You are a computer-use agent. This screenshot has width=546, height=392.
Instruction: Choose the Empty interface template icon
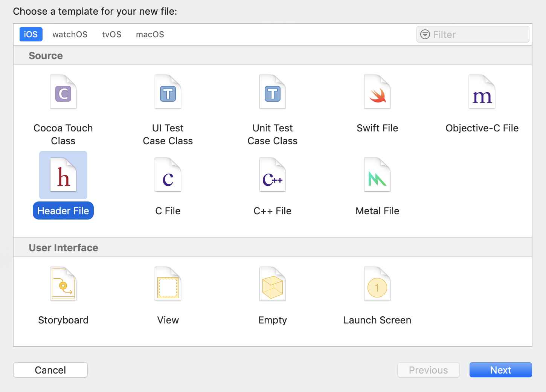[273, 284]
